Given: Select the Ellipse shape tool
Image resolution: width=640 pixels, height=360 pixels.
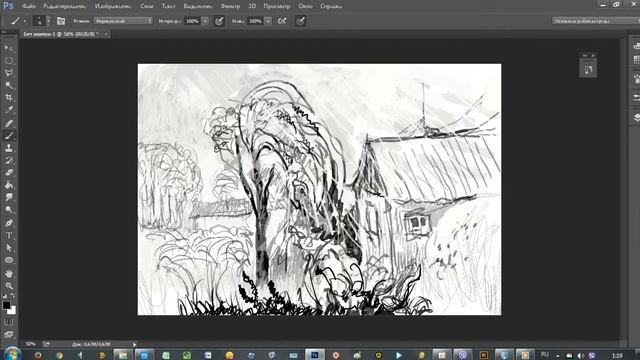Looking at the screenshot, I should (9, 260).
